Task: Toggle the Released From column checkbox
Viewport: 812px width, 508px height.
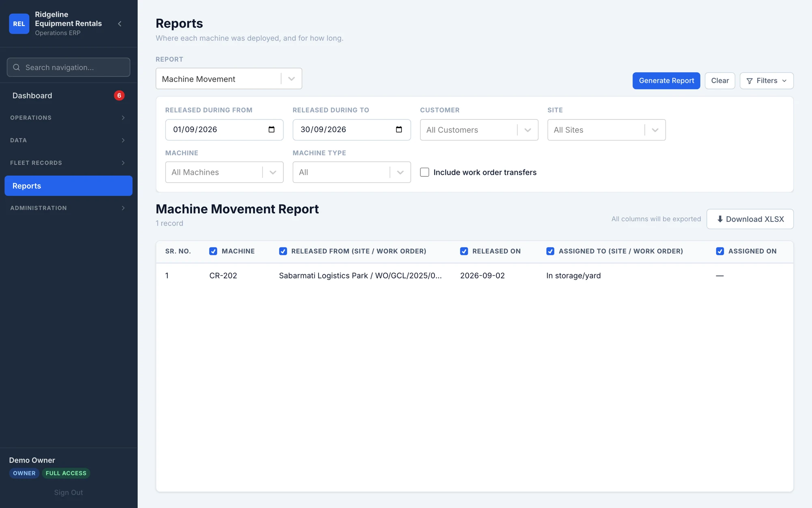Action: coord(283,251)
